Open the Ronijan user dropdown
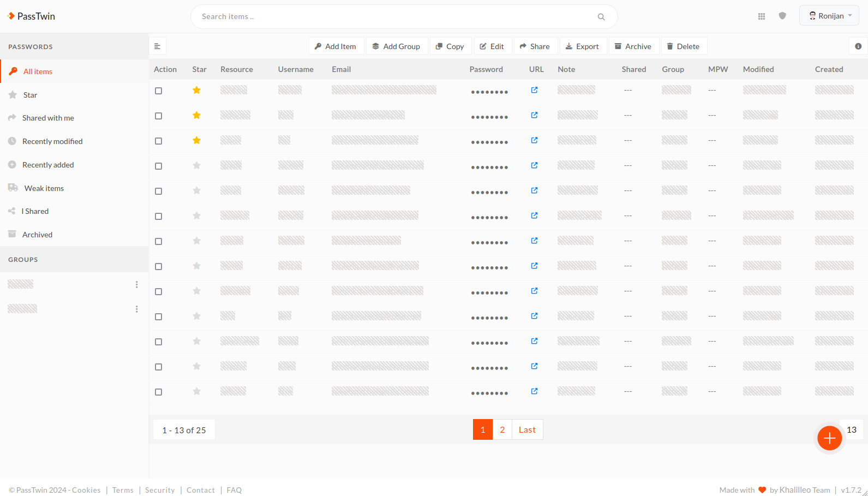This screenshot has width=868, height=496. coord(829,16)
